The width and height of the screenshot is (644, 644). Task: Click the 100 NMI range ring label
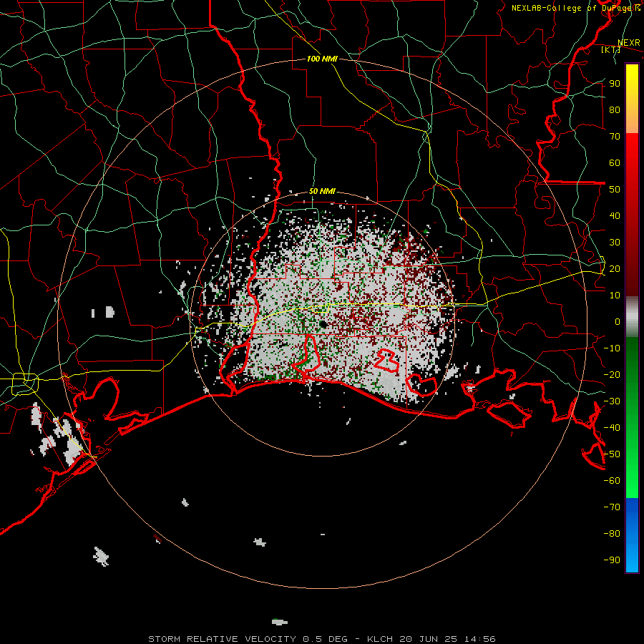[x=322, y=59]
